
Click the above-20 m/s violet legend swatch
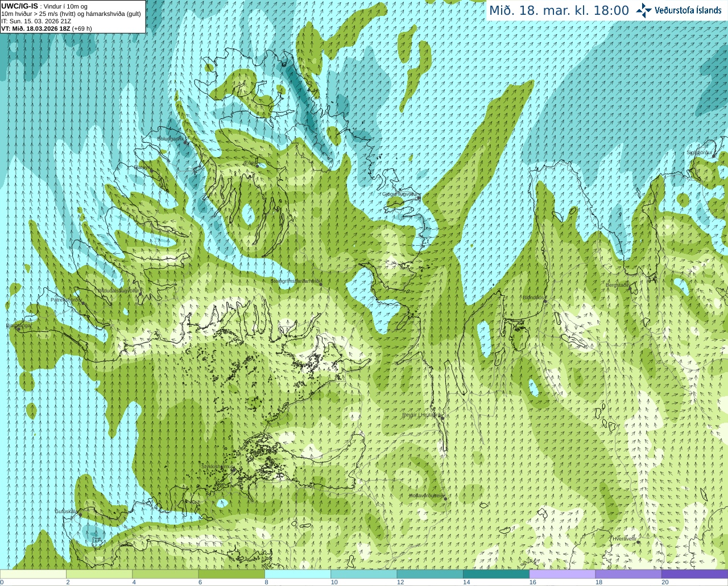[x=694, y=574]
